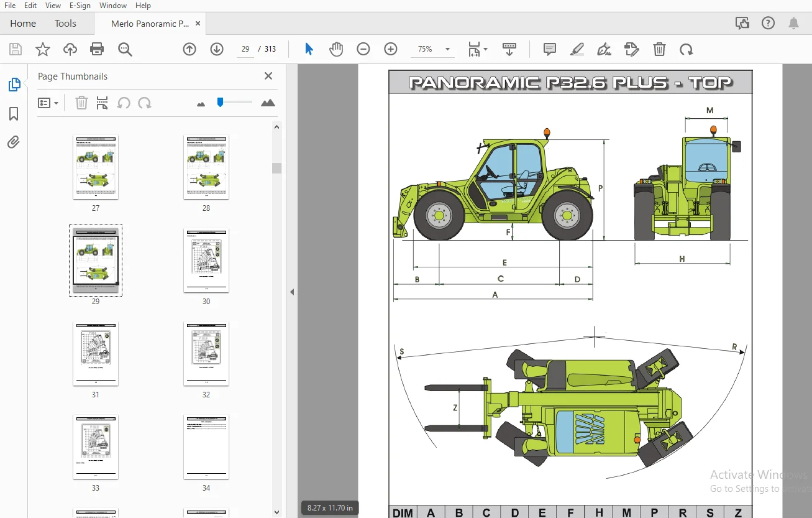The height and width of the screenshot is (518, 812).
Task: Close the Page Thumbnails panel
Action: (x=268, y=76)
